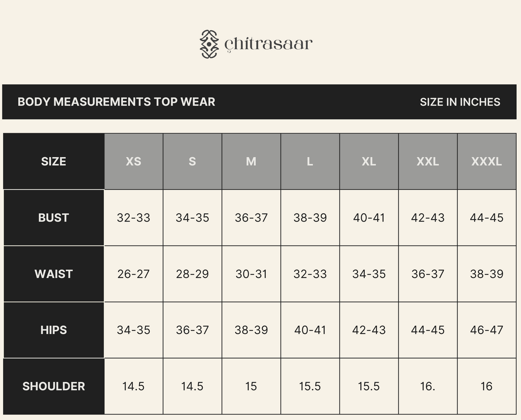Click the Chitrasaar logo emblem icon
Image resolution: width=521 pixels, height=420 pixels.
click(209, 44)
